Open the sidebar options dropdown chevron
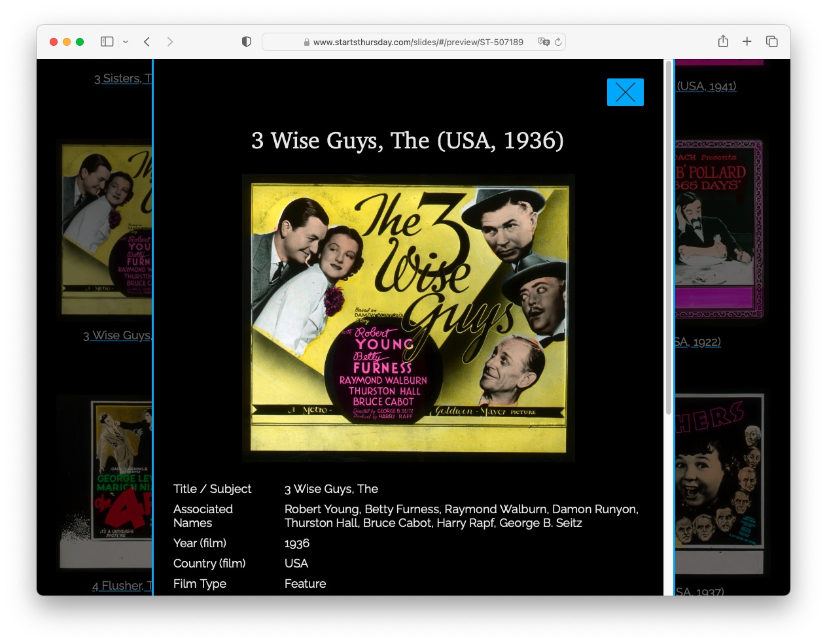 tap(126, 42)
